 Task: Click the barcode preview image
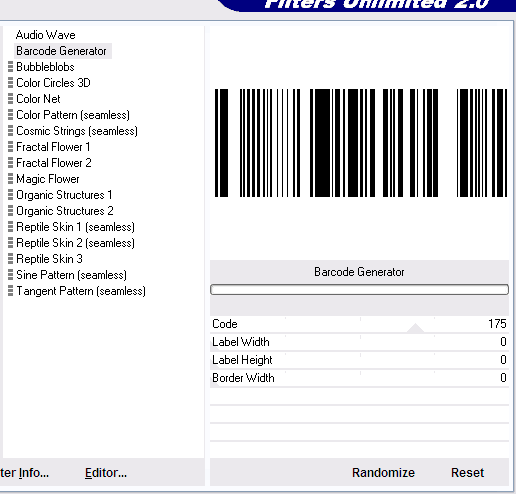point(361,143)
